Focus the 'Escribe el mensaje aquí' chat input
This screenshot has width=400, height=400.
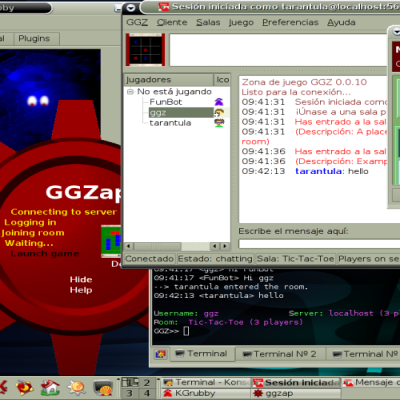[319, 244]
